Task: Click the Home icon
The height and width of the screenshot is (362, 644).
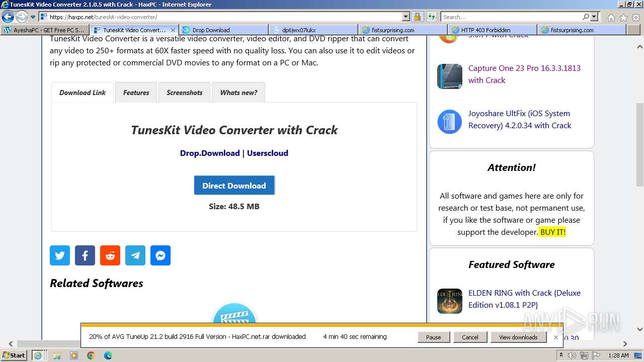Action: 611,17
